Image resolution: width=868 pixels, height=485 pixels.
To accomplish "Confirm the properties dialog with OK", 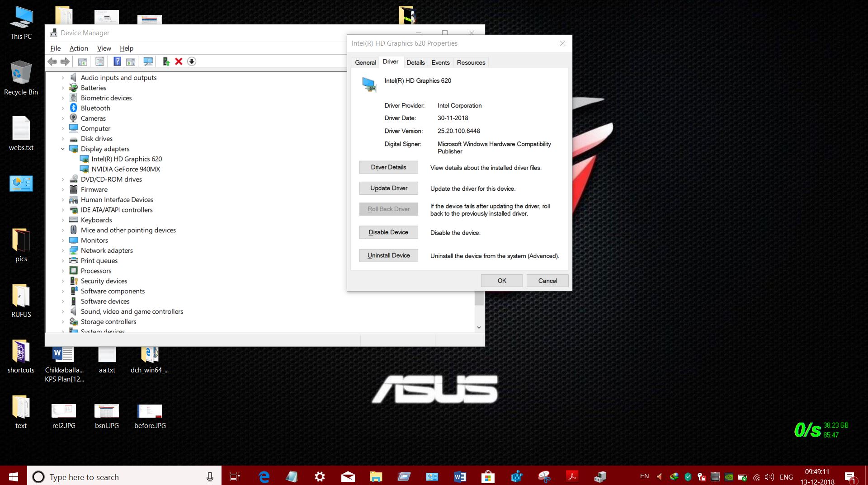I will pyautogui.click(x=502, y=281).
